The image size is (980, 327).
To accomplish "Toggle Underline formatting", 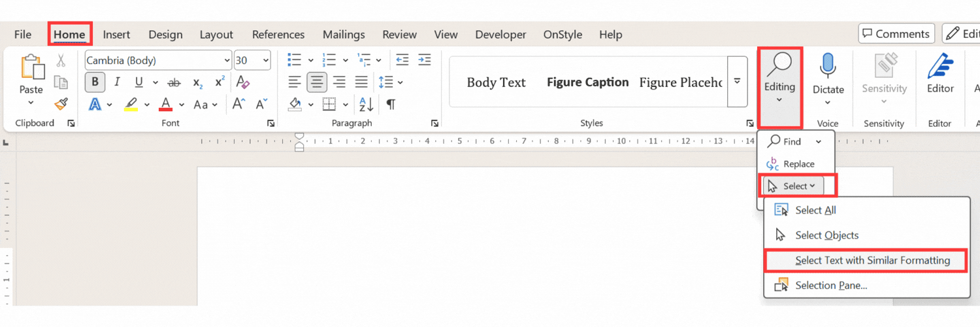I will [139, 82].
